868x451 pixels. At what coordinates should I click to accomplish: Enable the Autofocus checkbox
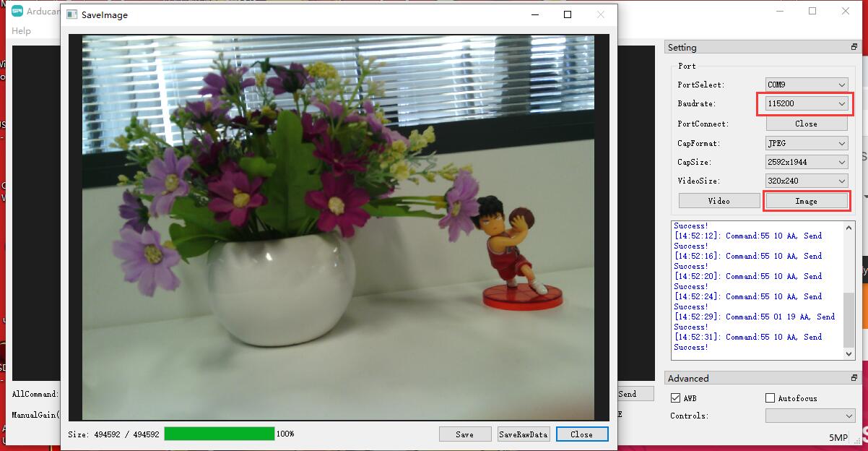[771, 398]
